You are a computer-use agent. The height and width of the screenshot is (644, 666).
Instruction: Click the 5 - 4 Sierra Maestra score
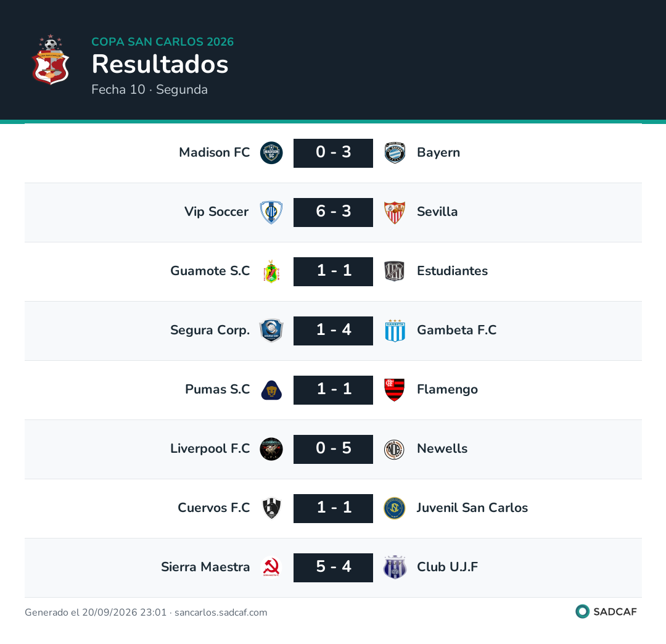[334, 568]
